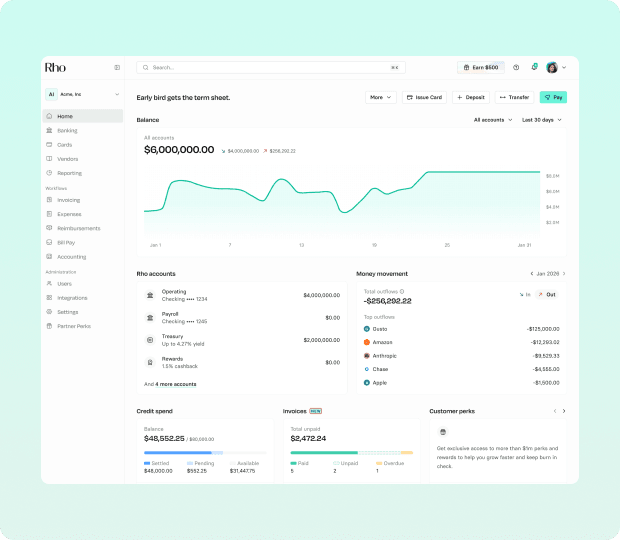
Task: Switch Money movement to In
Action: click(525, 295)
